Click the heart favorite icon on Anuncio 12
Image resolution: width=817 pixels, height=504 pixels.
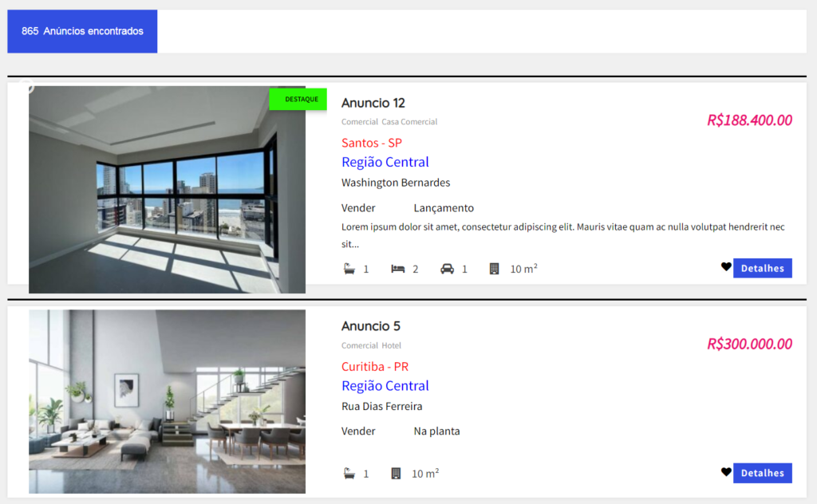point(726,267)
